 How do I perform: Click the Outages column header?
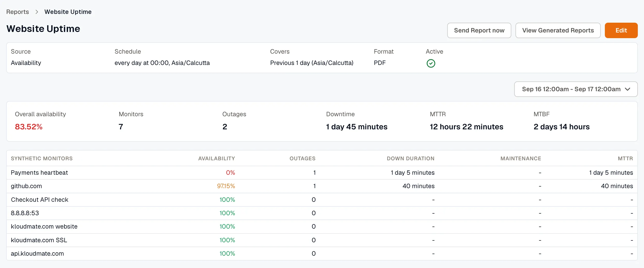[x=302, y=158]
